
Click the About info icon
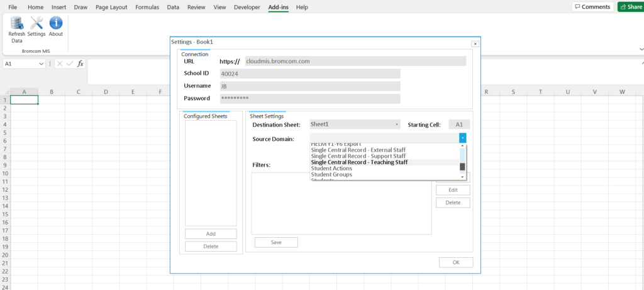point(56,23)
